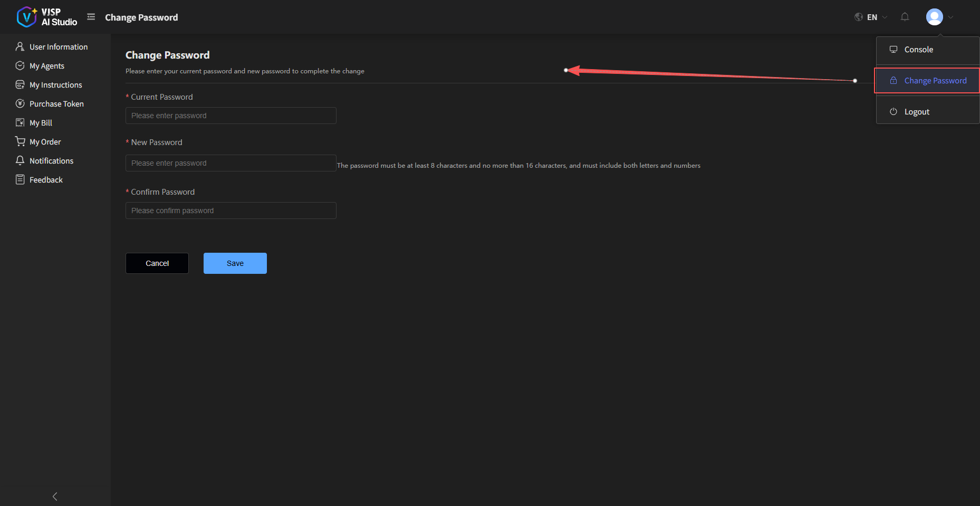This screenshot has height=506, width=980.
Task: Open My Agents from the sidebar icon
Action: (20, 65)
